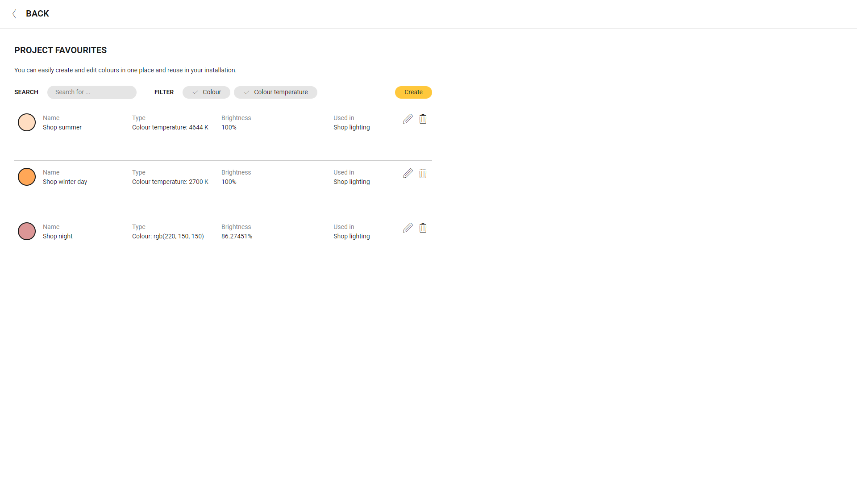The height and width of the screenshot is (504, 857).
Task: Toggle the Colour temperature filter chip
Action: pyautogui.click(x=275, y=92)
